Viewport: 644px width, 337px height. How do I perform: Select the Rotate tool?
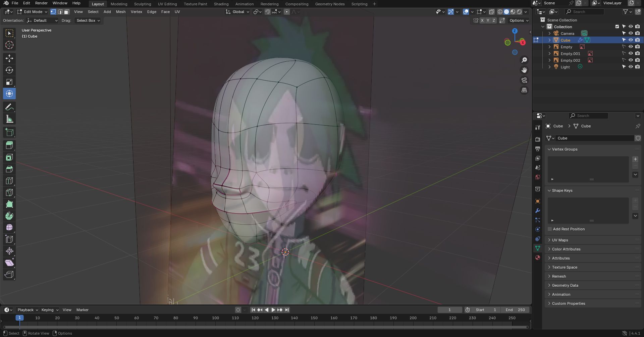click(9, 70)
